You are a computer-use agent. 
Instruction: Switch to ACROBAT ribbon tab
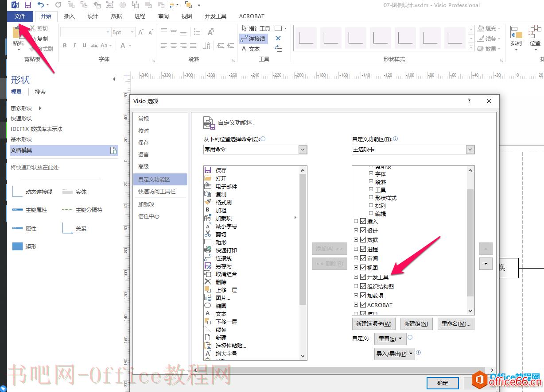[252, 16]
